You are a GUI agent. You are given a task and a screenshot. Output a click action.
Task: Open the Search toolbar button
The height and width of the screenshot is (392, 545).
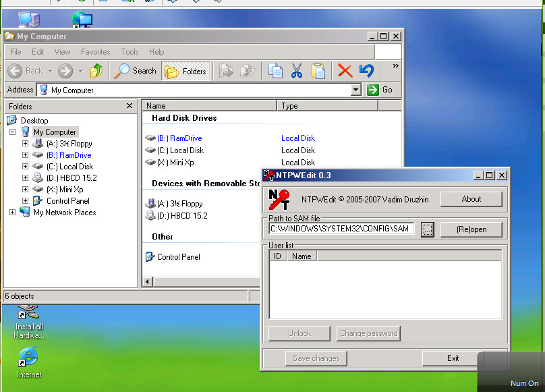point(136,70)
